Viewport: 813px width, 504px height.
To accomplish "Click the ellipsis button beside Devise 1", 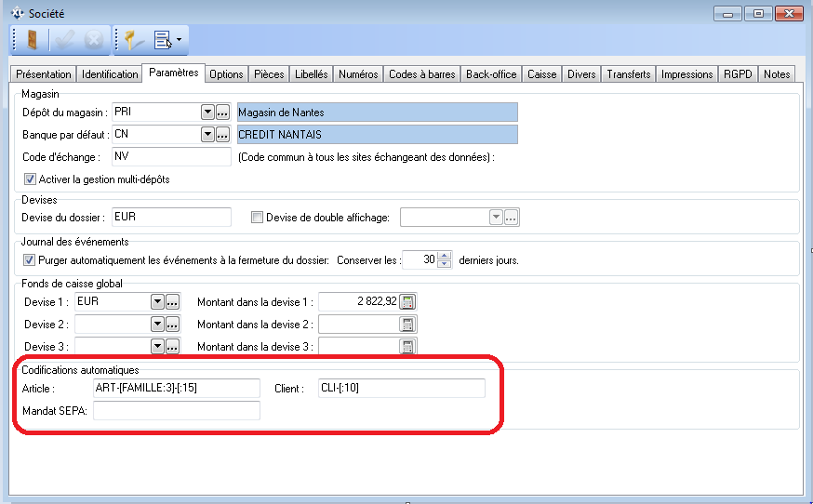I will click(x=172, y=301).
